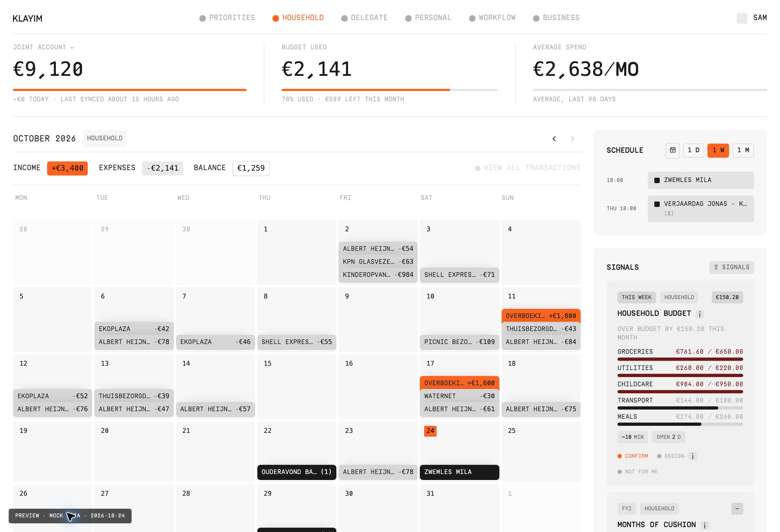This screenshot has height=532, width=780.
Task: Open Albert Heijn -€75 on October 18
Action: (541, 409)
